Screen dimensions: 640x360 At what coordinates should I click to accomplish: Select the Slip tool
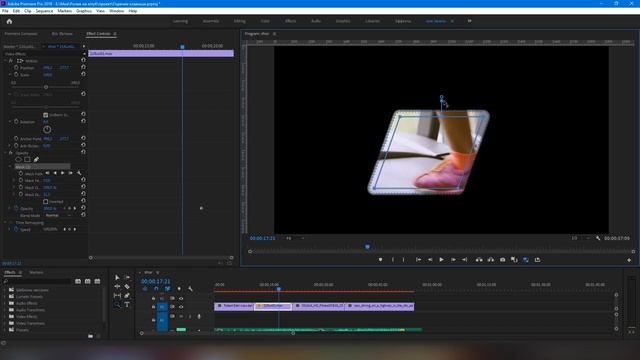click(x=117, y=296)
